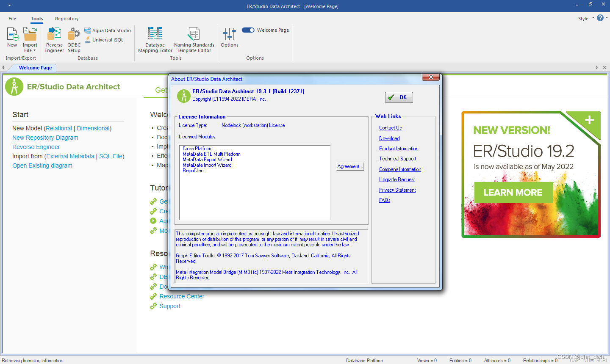Open the Repository menu
The height and width of the screenshot is (364, 610).
click(67, 19)
